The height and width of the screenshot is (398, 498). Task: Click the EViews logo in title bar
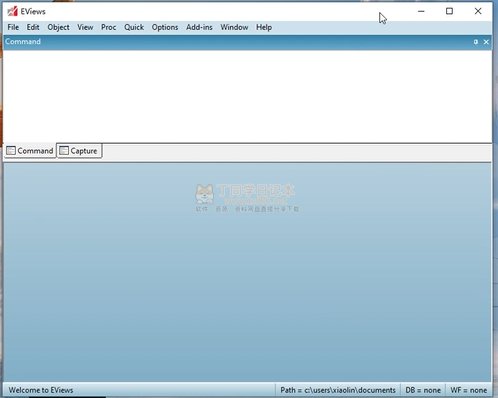[12, 11]
